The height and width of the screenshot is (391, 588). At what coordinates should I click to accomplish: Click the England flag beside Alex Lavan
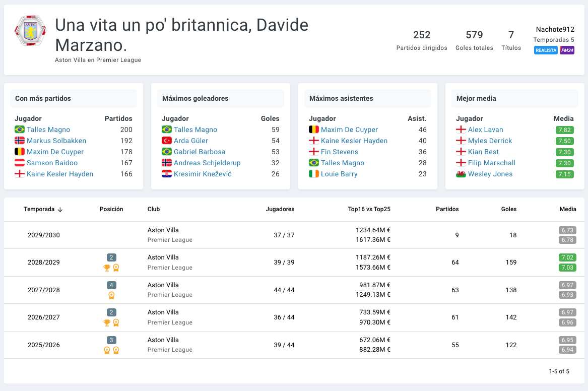(461, 129)
